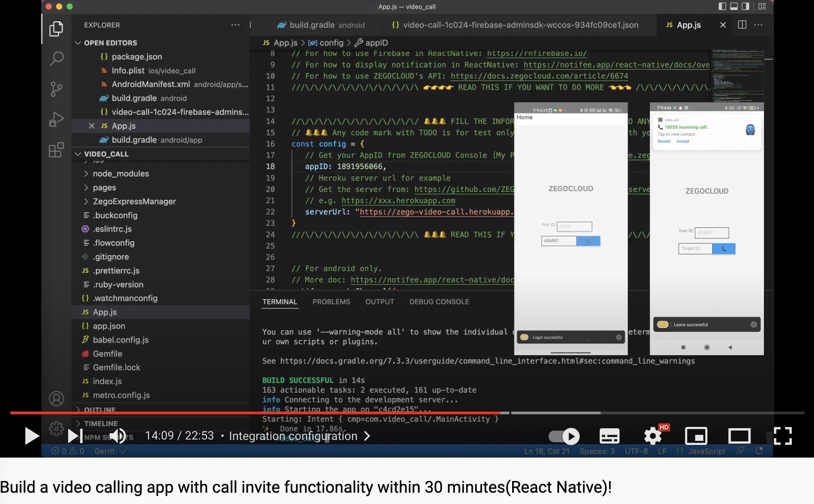Switch to the Problems panel tab
Image resolution: width=814 pixels, height=504 pixels.
pyautogui.click(x=331, y=302)
